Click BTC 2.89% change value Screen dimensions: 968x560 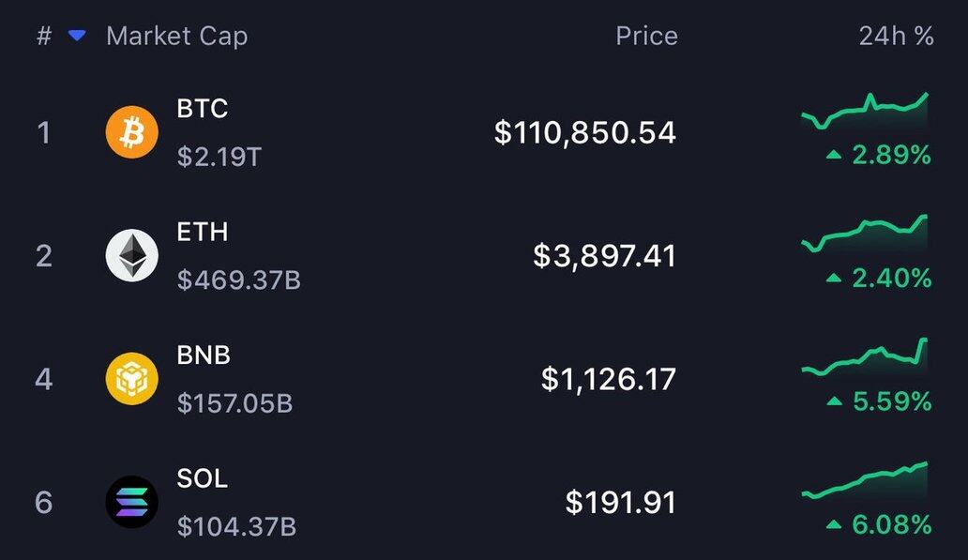(x=890, y=155)
